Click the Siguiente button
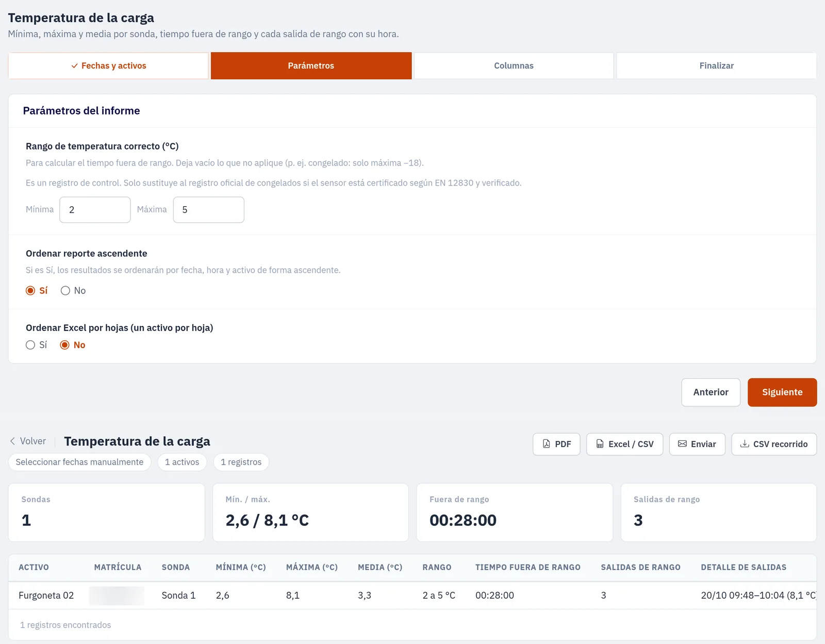The width and height of the screenshot is (825, 644). [x=782, y=392]
